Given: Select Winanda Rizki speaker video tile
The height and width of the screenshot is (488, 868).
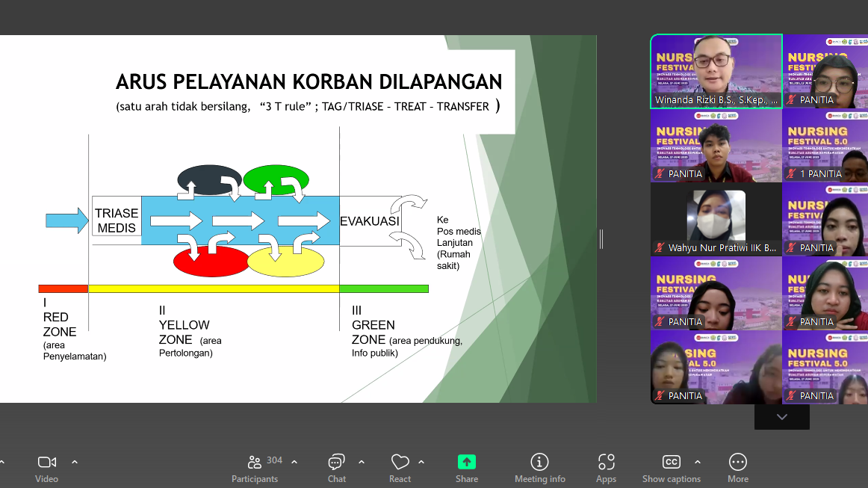Looking at the screenshot, I should tap(716, 71).
